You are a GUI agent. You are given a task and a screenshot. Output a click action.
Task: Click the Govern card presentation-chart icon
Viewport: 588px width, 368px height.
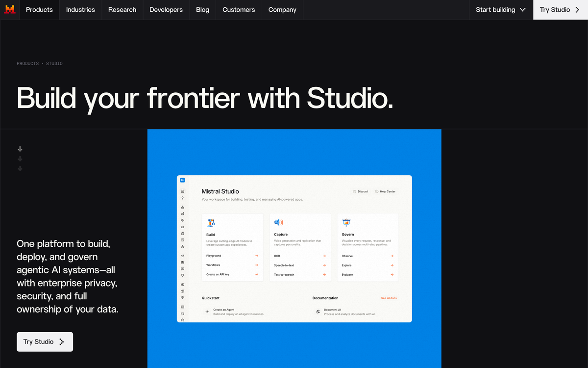click(x=346, y=222)
